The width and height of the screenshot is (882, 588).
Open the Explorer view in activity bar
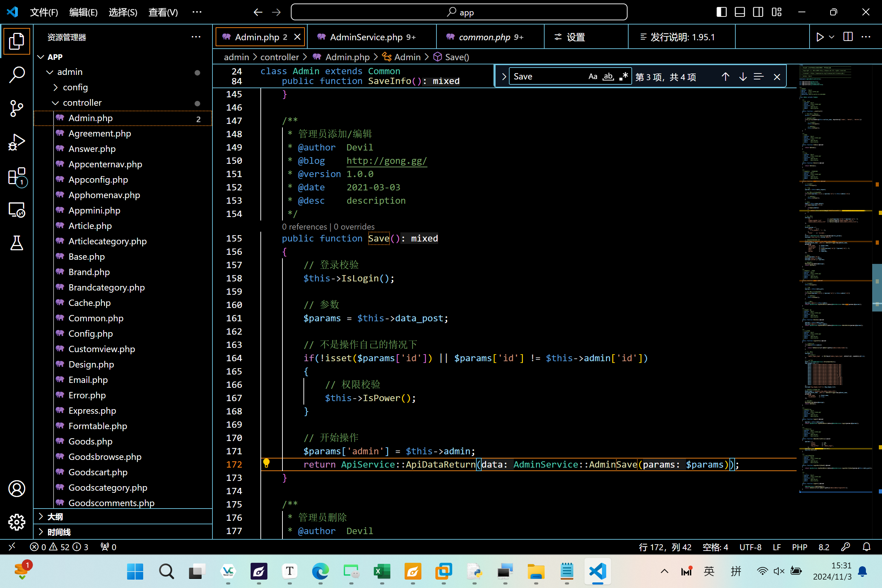[16, 41]
